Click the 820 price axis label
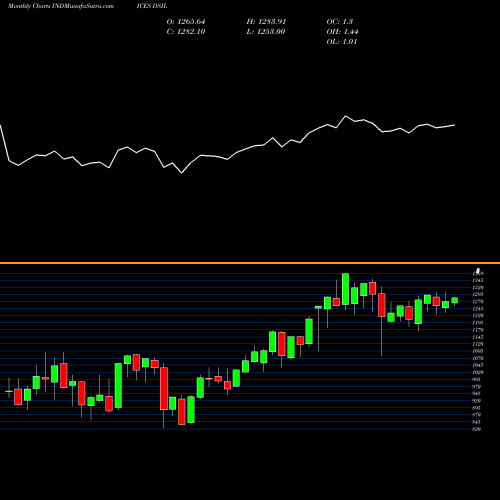The height and width of the screenshot is (500, 500). tap(477, 429)
